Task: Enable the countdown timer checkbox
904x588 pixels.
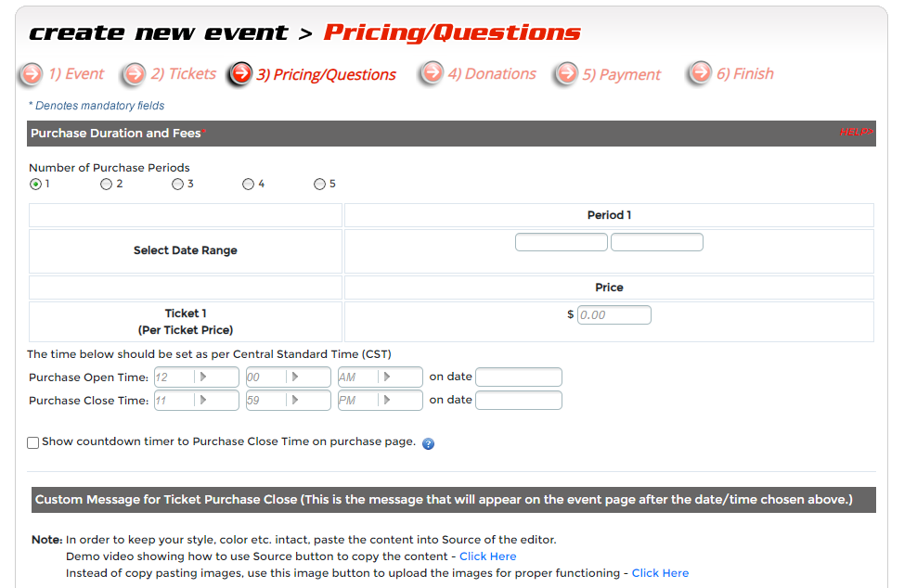Action: pyautogui.click(x=33, y=442)
